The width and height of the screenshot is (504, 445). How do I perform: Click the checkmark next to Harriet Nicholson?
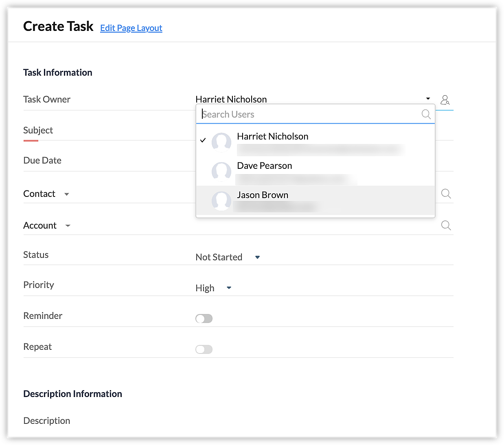pos(203,140)
